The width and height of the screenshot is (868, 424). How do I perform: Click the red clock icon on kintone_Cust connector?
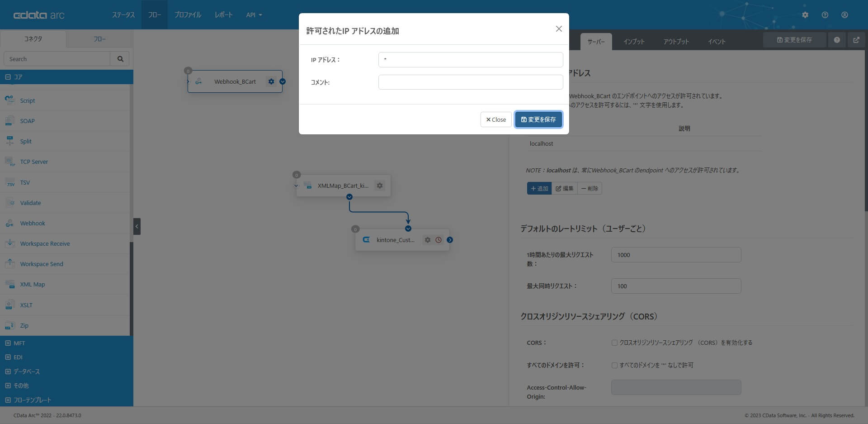[x=439, y=240]
